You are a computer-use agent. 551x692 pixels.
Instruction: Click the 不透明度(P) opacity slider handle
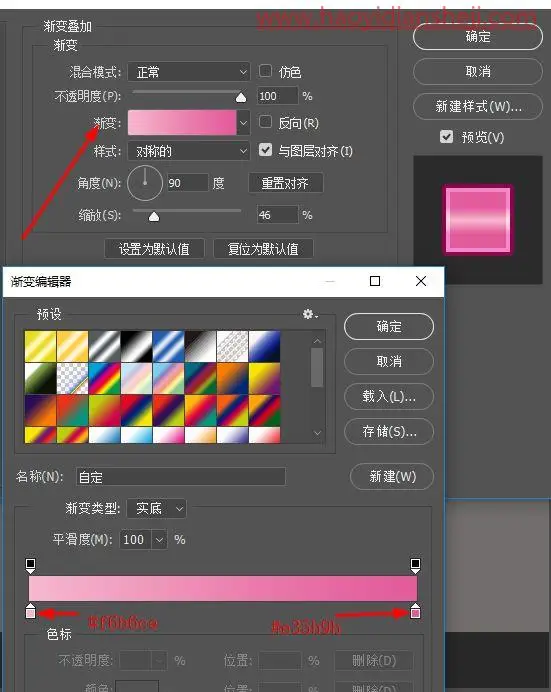pyautogui.click(x=241, y=97)
